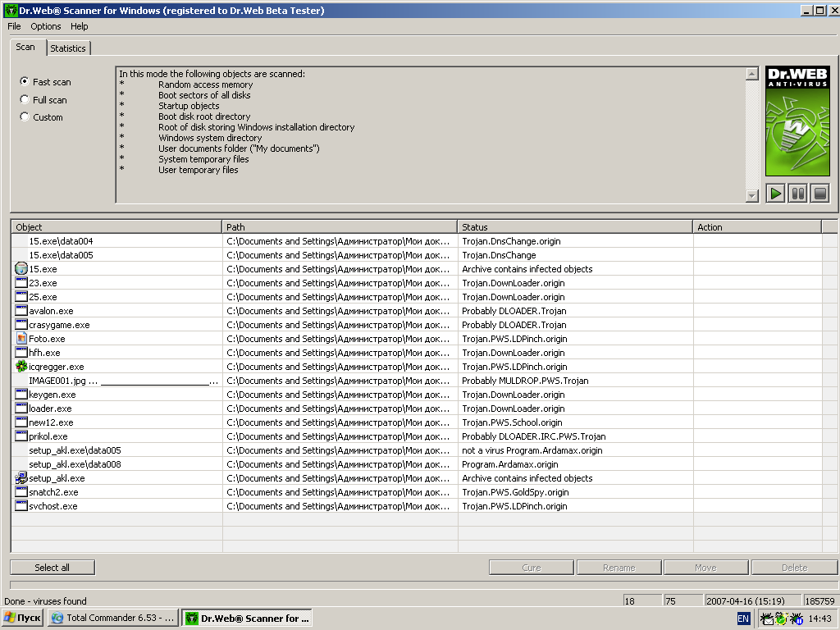Pause the scan with the pause button
This screenshot has width=840, height=630.
797,194
